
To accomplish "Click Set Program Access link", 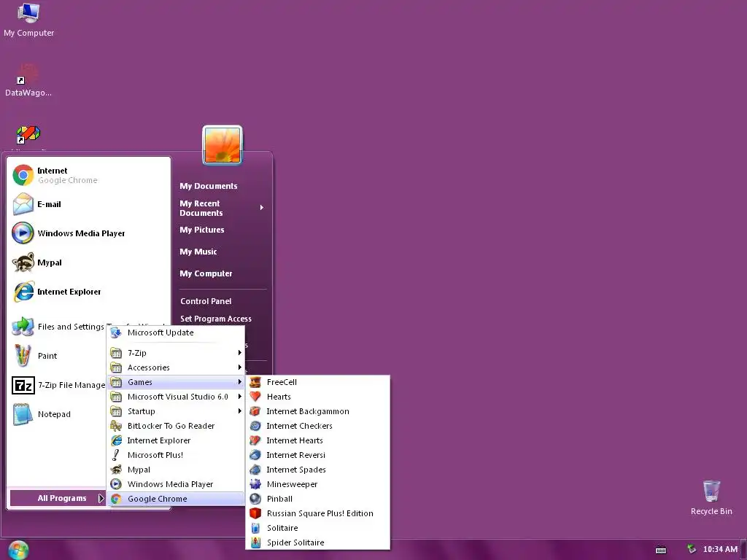I will [x=216, y=319].
